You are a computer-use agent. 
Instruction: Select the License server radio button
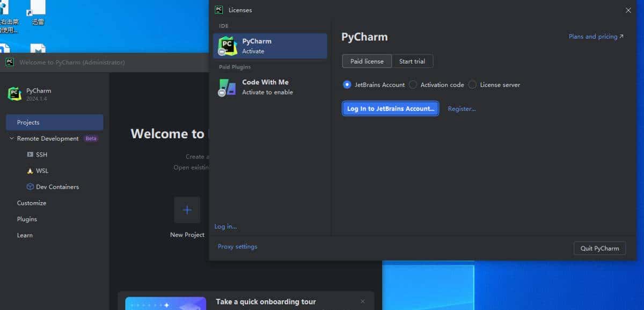click(x=472, y=84)
